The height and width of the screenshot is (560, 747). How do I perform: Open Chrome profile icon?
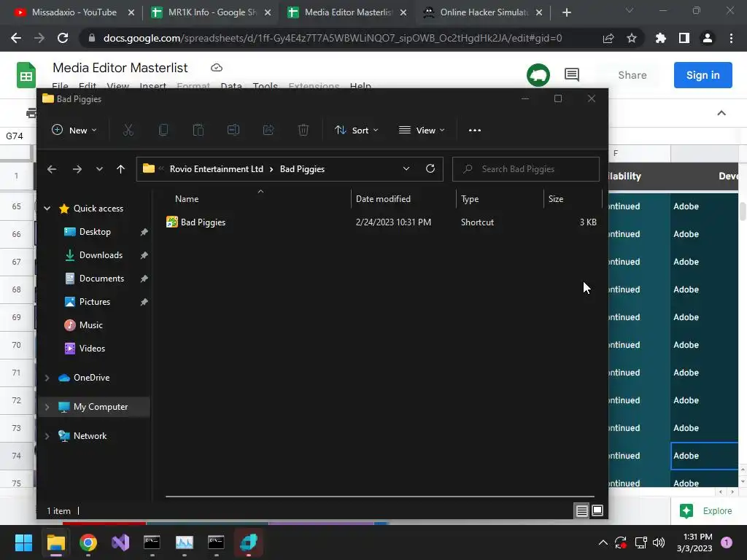708,38
